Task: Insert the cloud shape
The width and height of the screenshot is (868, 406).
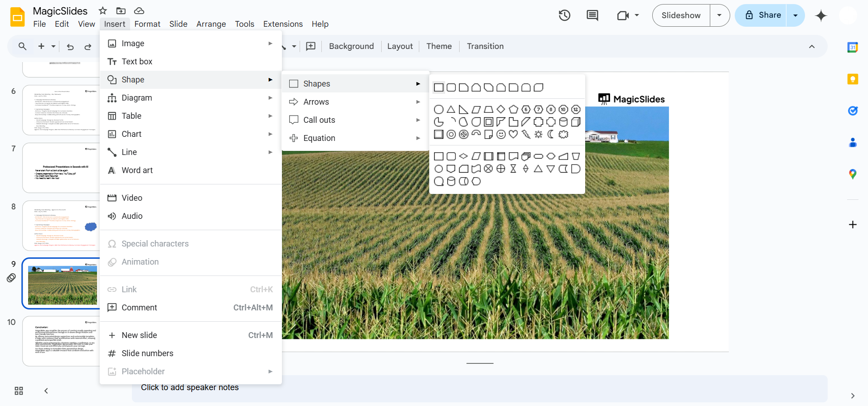Action: pyautogui.click(x=563, y=134)
